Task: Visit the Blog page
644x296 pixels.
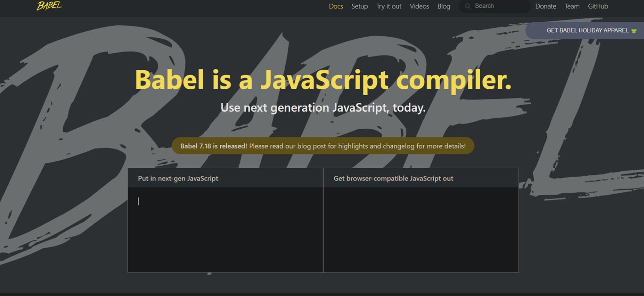Action: pos(444,6)
